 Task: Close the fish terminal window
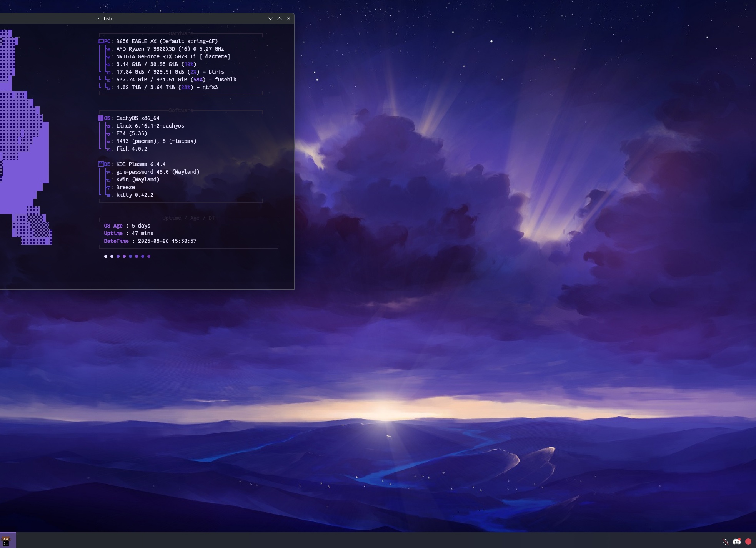point(289,18)
